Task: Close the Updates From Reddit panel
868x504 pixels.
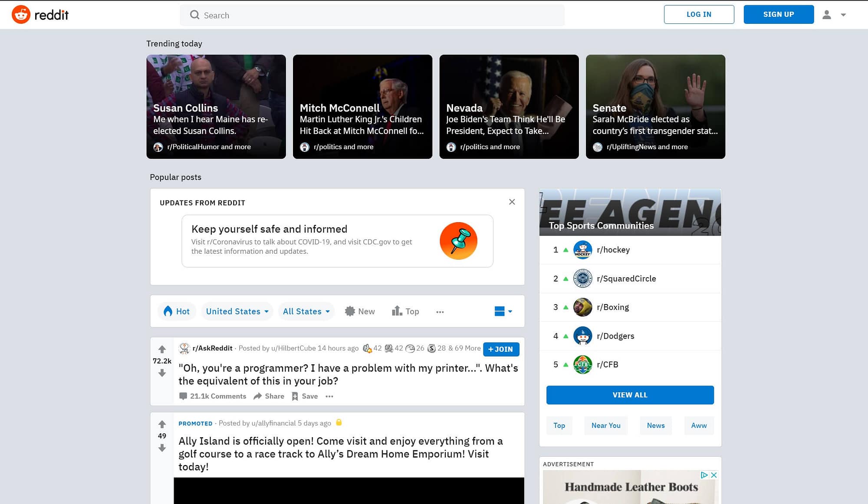Action: pos(512,202)
